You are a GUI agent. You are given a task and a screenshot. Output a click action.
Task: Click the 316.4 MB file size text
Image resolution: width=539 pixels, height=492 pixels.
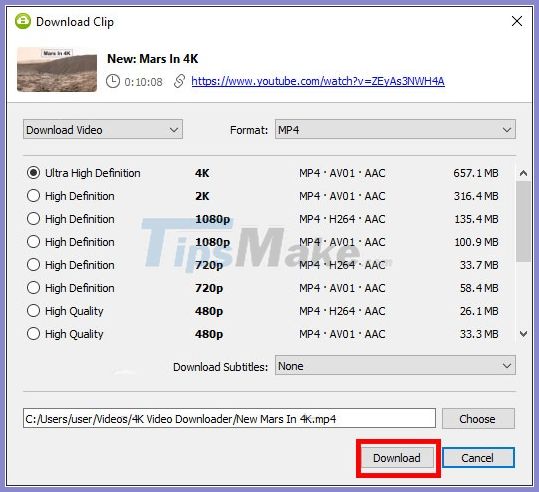476,196
